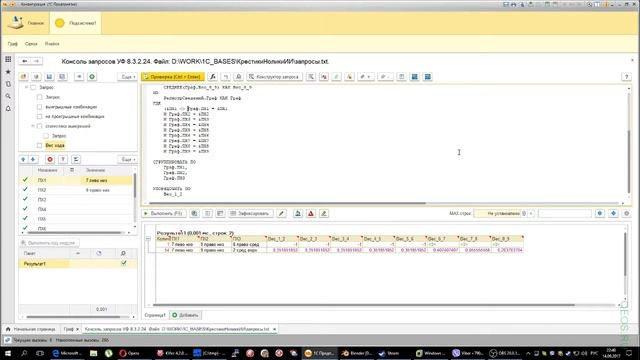Open the Сетка menu
Viewport: 640px width, 360px height.
31,44
